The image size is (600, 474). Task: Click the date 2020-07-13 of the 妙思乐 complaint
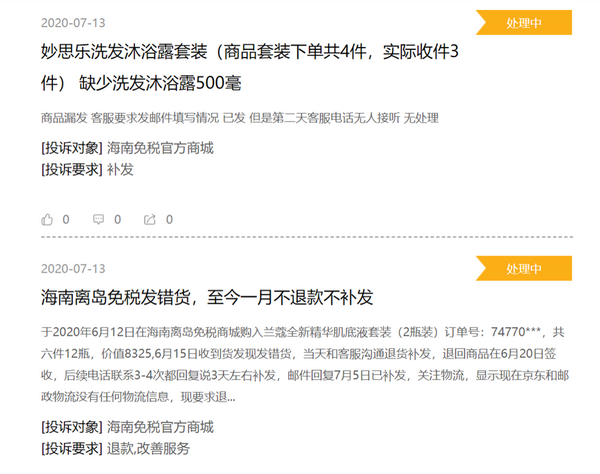(73, 23)
